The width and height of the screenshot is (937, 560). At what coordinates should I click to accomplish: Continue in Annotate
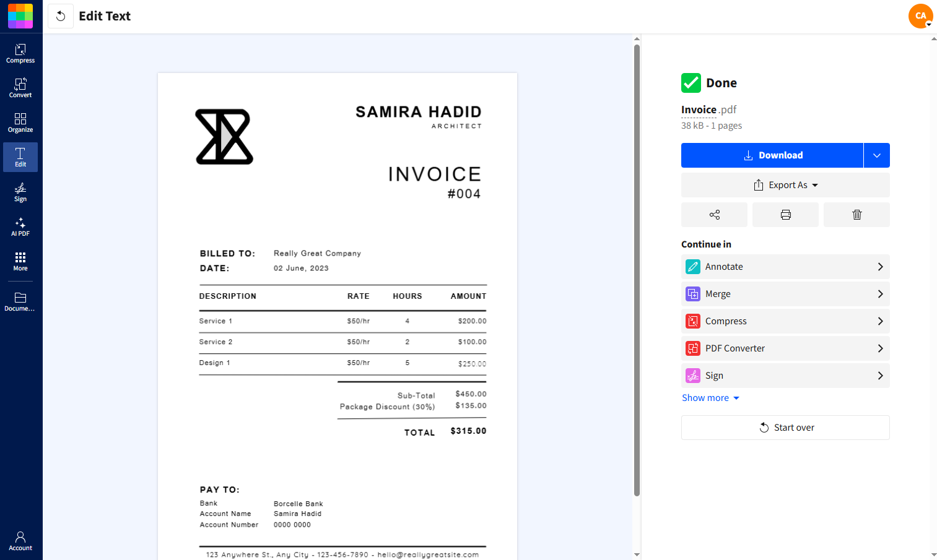[785, 267]
